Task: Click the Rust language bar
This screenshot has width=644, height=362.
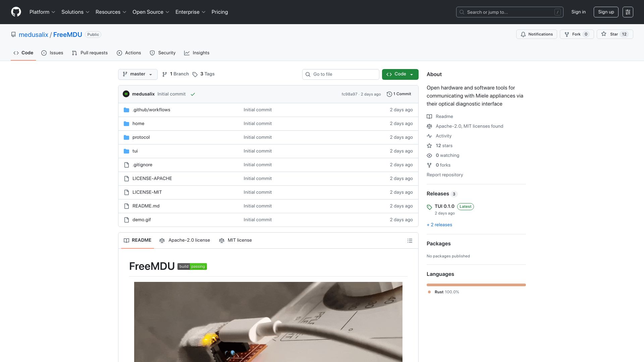Action: point(476,285)
